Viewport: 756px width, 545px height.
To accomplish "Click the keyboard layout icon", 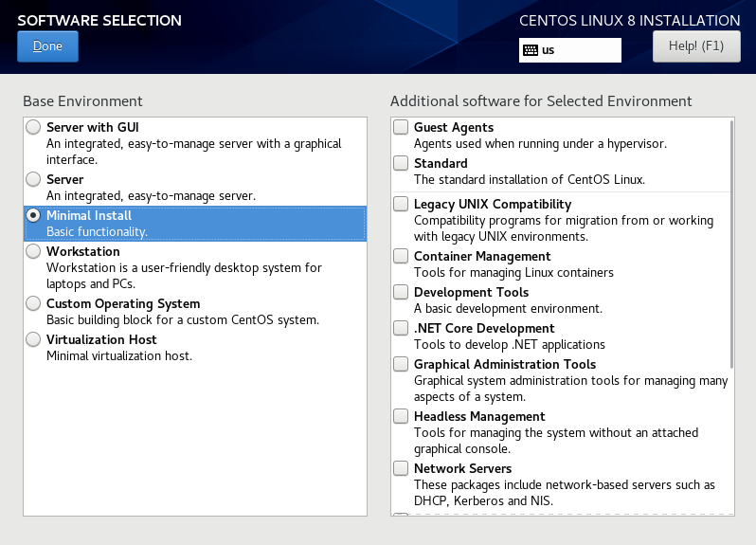I will coord(531,49).
